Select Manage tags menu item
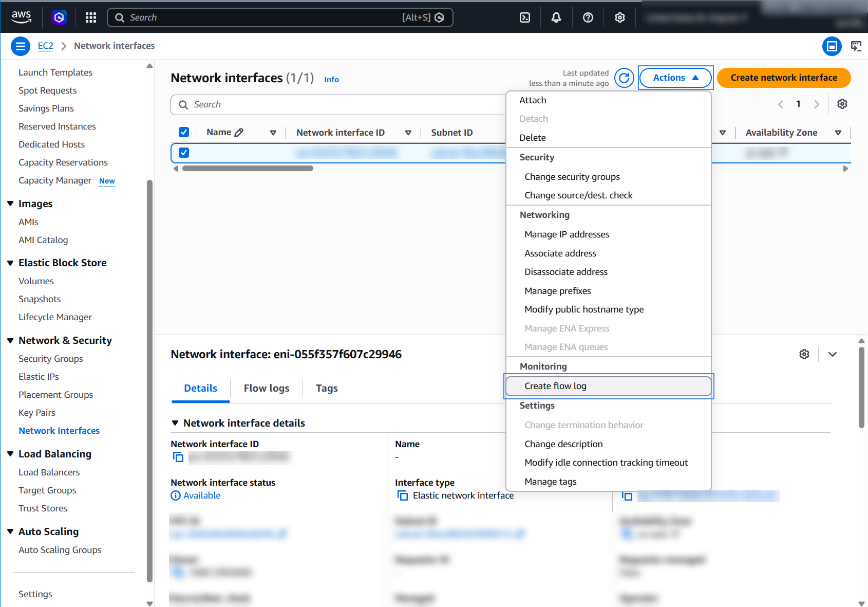This screenshot has height=607, width=868. (609, 482)
